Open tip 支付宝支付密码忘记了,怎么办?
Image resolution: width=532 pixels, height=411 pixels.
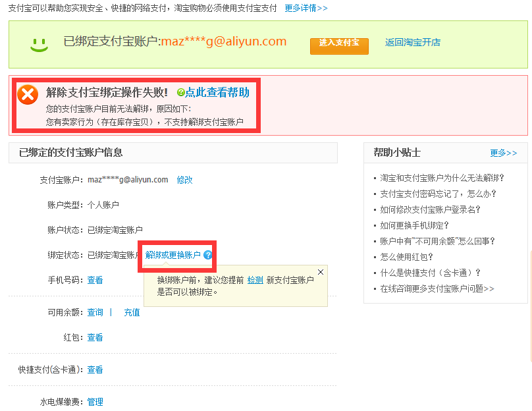click(438, 194)
